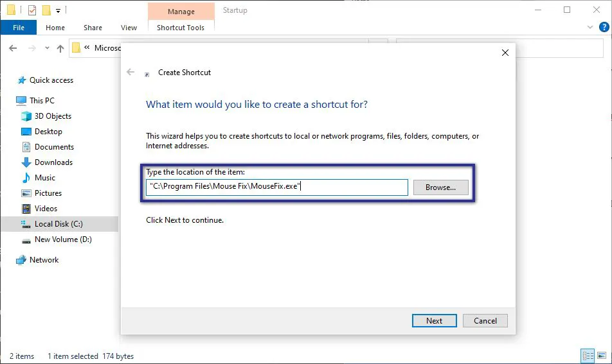612x364 pixels.
Task: Maximize the Explorer window
Action: (567, 10)
